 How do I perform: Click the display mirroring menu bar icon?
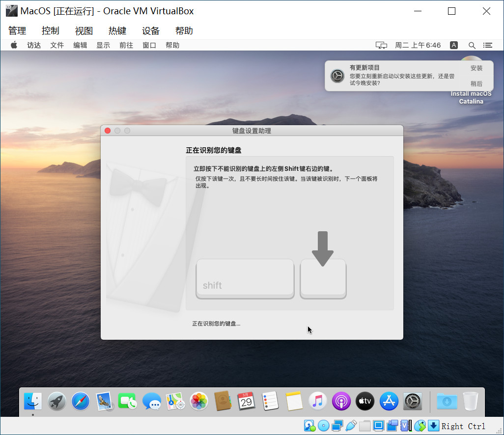tap(382, 45)
